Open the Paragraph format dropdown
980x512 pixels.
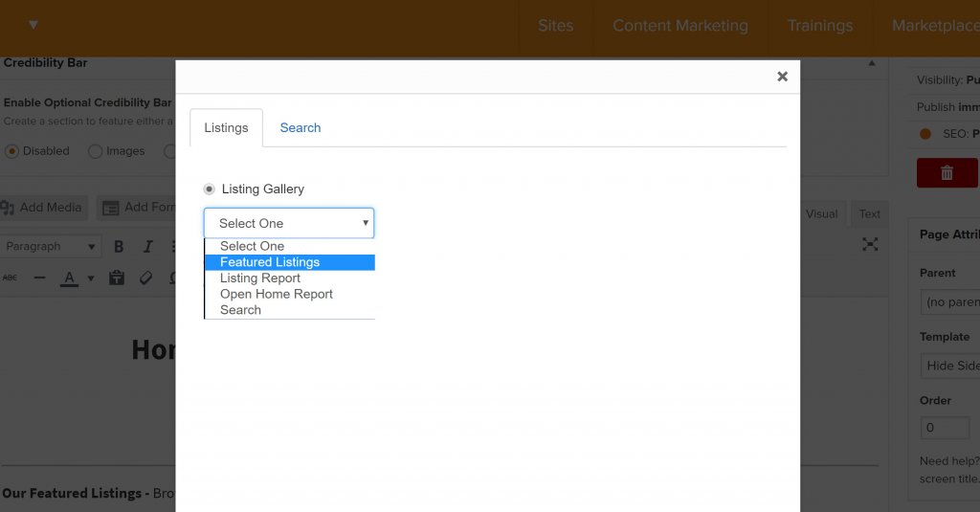pos(51,247)
